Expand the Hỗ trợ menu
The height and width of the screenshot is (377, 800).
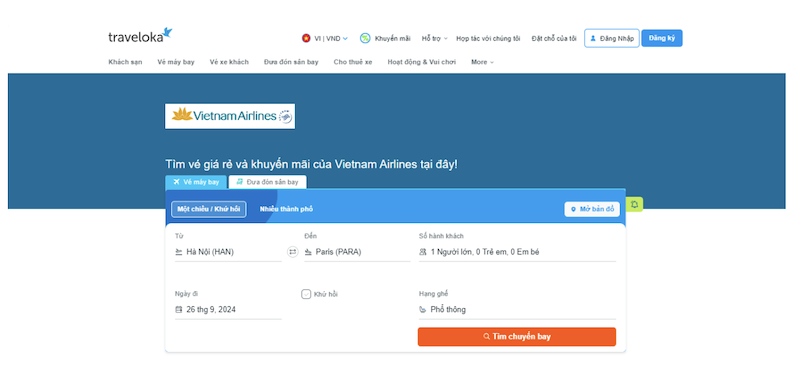tap(434, 38)
